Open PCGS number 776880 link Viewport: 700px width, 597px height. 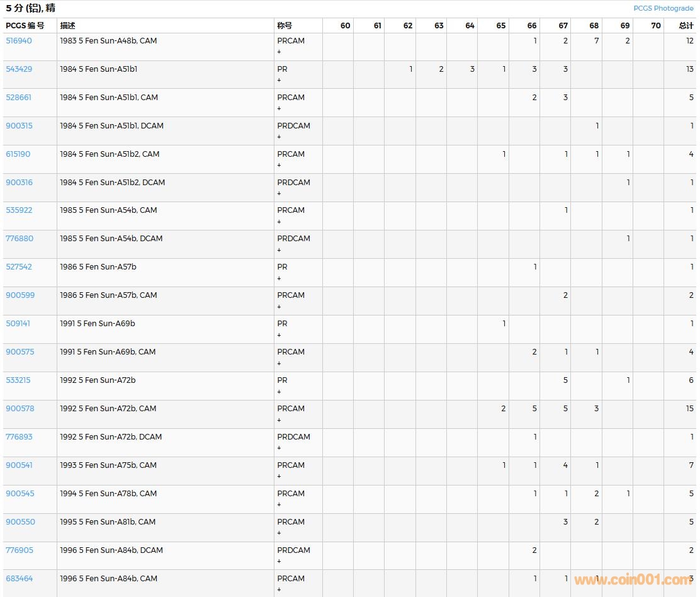(20, 239)
